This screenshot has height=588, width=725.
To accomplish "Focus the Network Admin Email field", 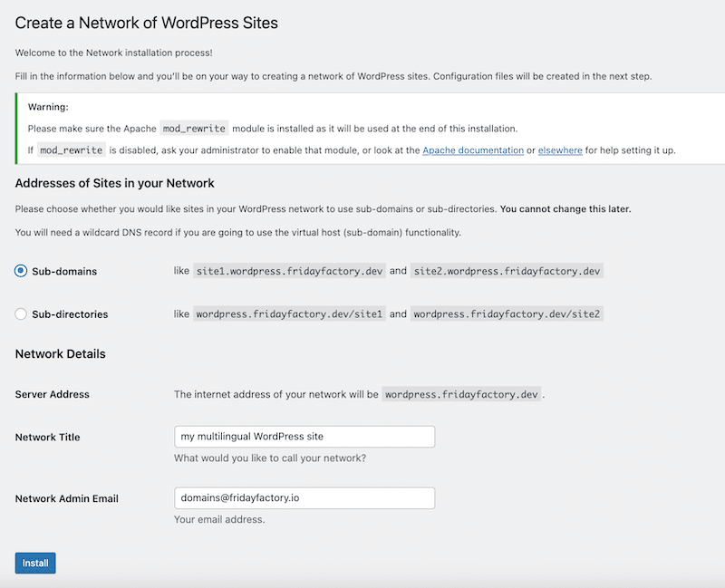I will (304, 498).
